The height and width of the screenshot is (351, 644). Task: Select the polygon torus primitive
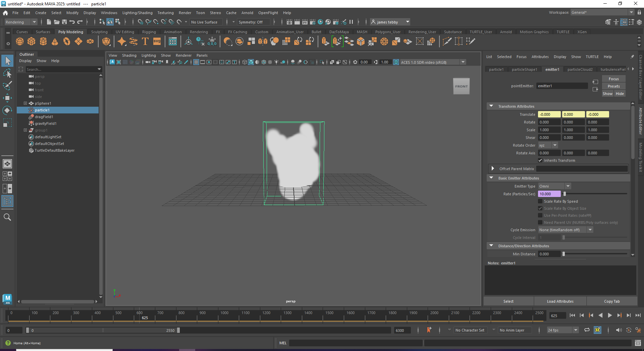point(66,41)
